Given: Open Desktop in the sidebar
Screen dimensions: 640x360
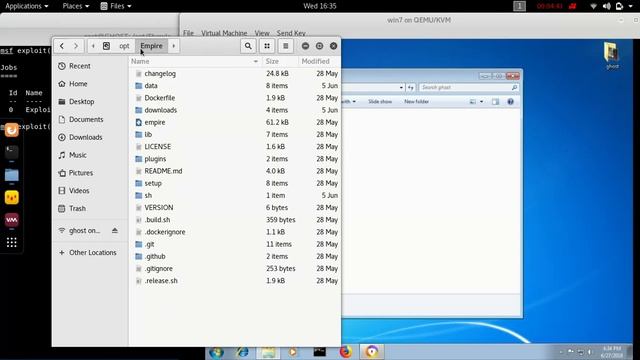Looking at the screenshot, I should pyautogui.click(x=82, y=102).
